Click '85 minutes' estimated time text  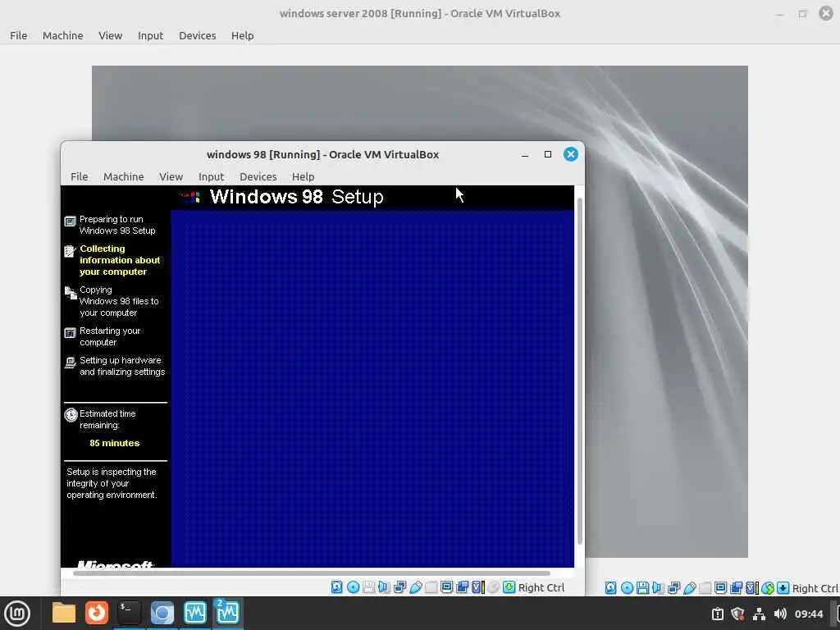[x=115, y=443]
